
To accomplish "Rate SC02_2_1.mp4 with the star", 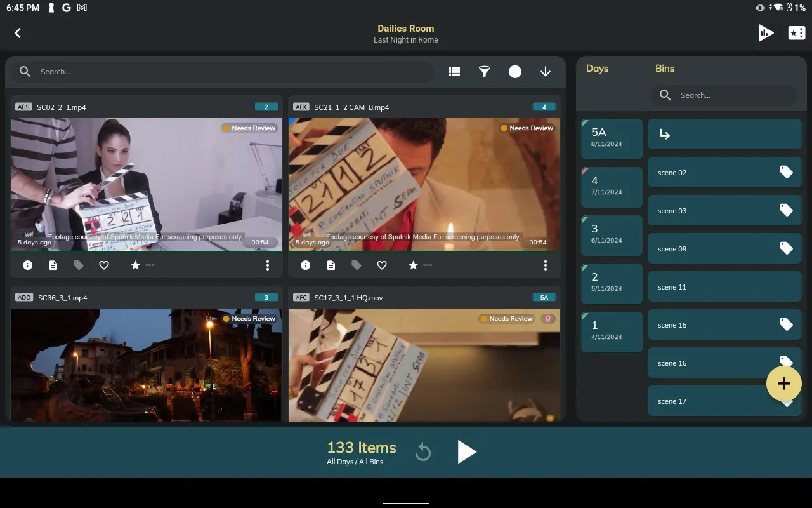I will pos(135,265).
